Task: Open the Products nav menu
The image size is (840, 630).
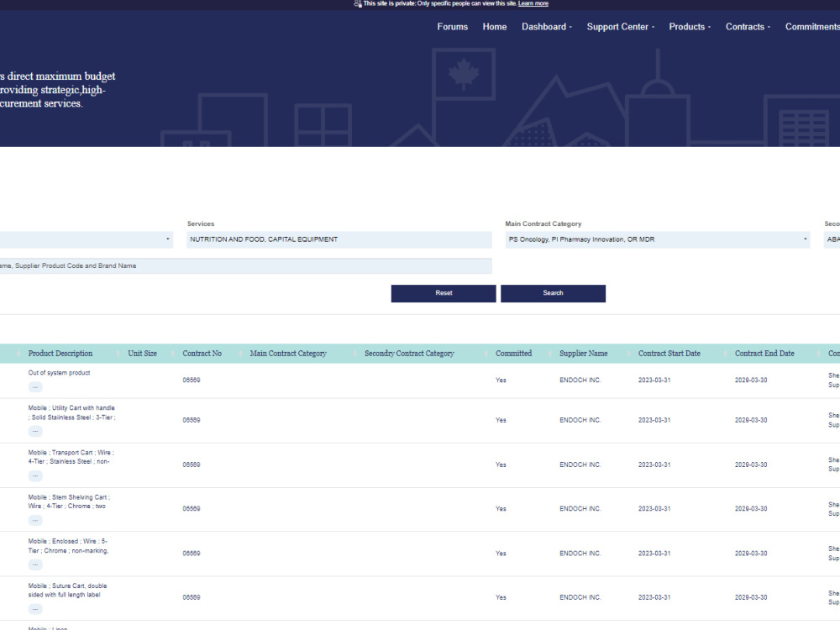Action: pos(690,27)
